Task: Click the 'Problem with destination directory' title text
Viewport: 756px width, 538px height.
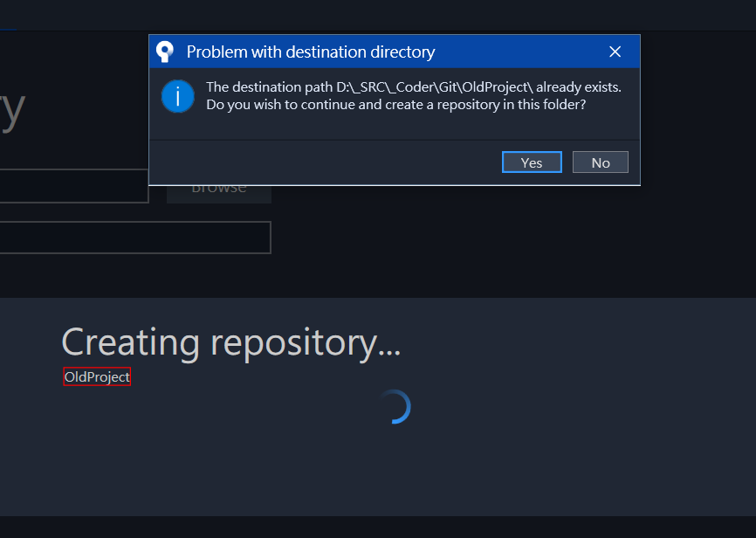Action: 311,52
